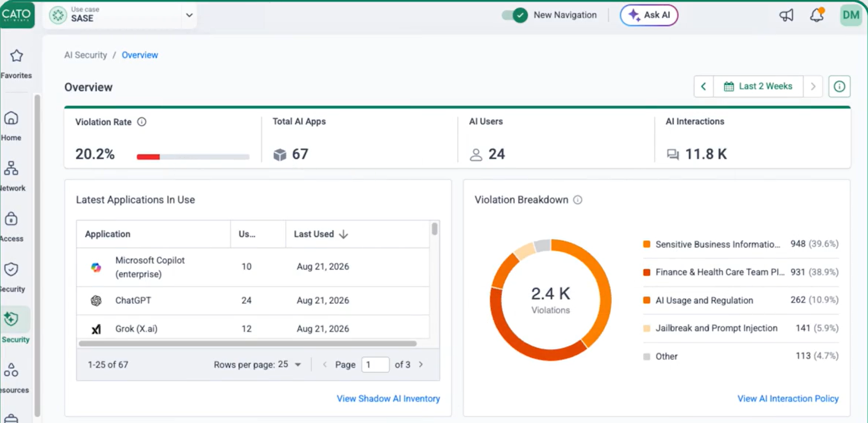This screenshot has height=423, width=868.
Task: Show Violation Breakdown info tooltip
Action: click(x=578, y=200)
